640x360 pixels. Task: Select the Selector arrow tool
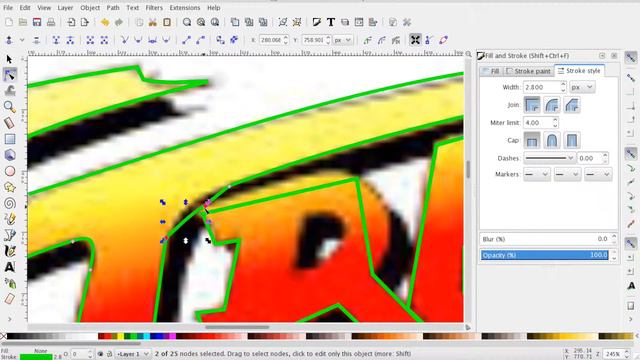tap(9, 60)
